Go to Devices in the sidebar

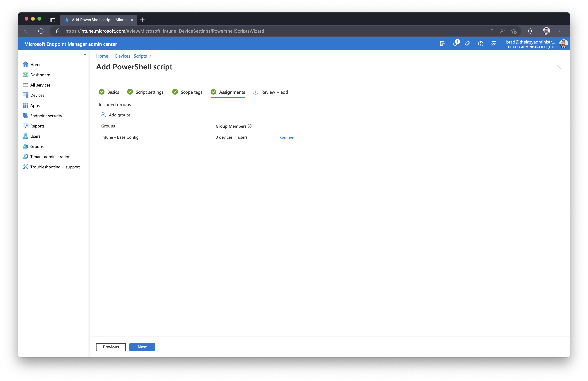pyautogui.click(x=34, y=95)
